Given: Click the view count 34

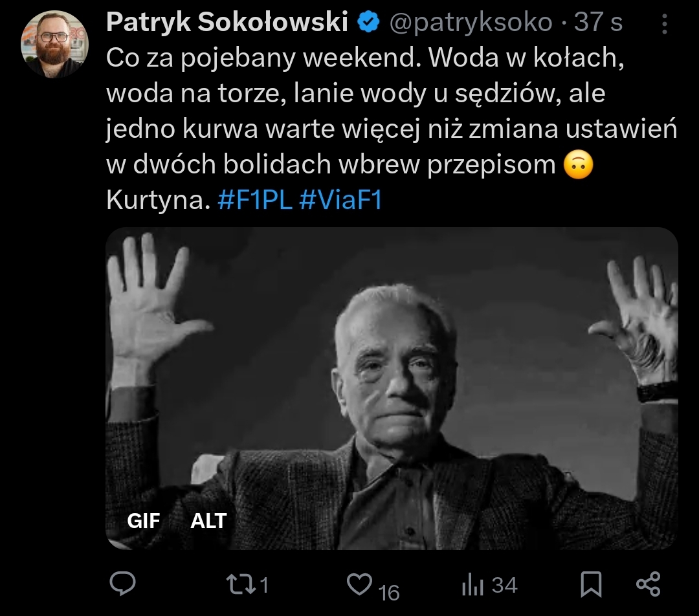Looking at the screenshot, I should point(504,585).
